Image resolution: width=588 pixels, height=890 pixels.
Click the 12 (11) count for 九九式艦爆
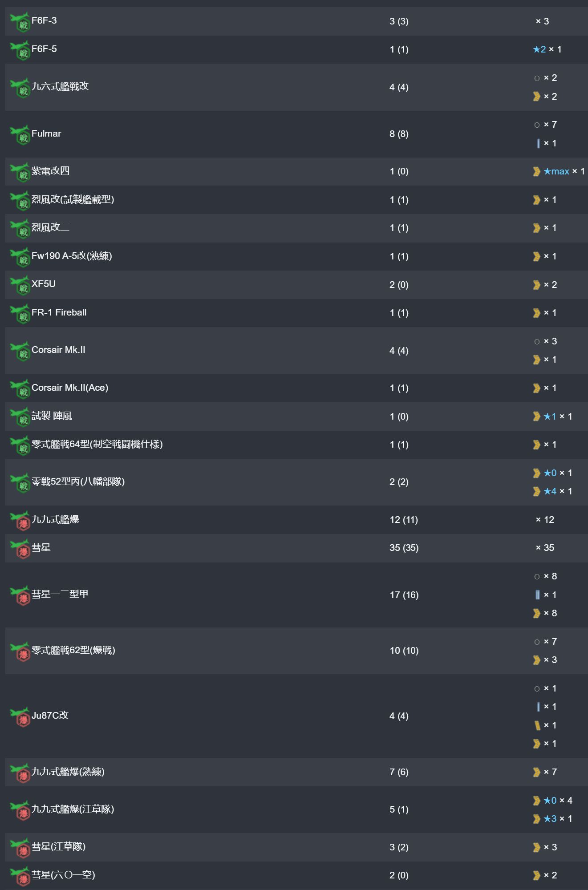[x=404, y=520]
